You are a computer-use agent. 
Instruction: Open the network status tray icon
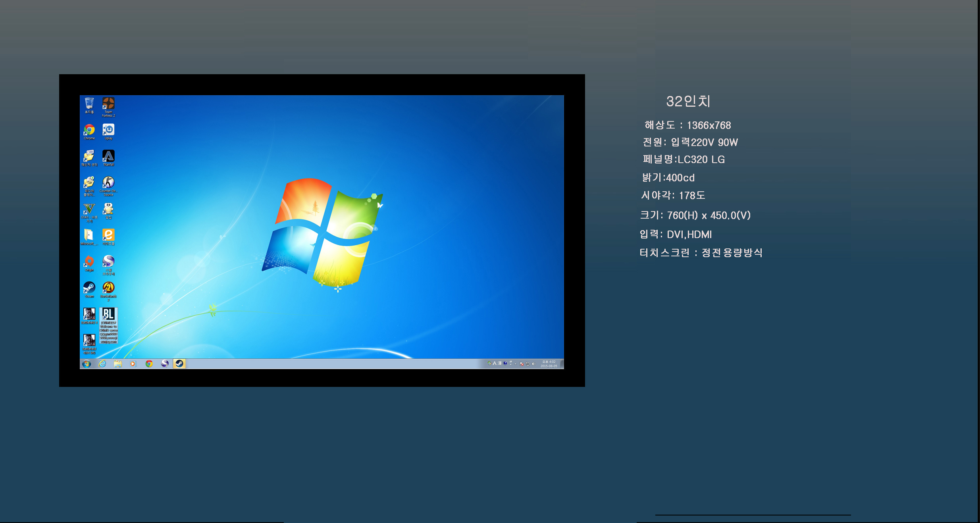click(528, 364)
